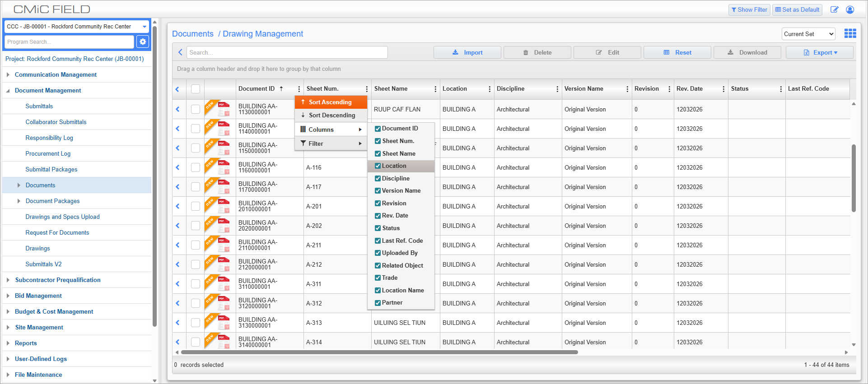The image size is (868, 384).
Task: Click PDF icon for BUILDING AA-1130000001
Action: coord(224,109)
